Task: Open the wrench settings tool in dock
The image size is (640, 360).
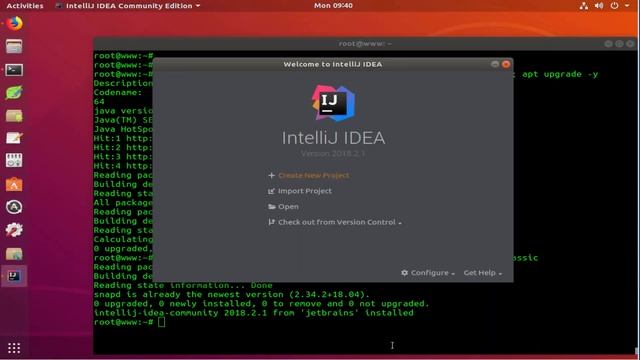Action: (14, 230)
